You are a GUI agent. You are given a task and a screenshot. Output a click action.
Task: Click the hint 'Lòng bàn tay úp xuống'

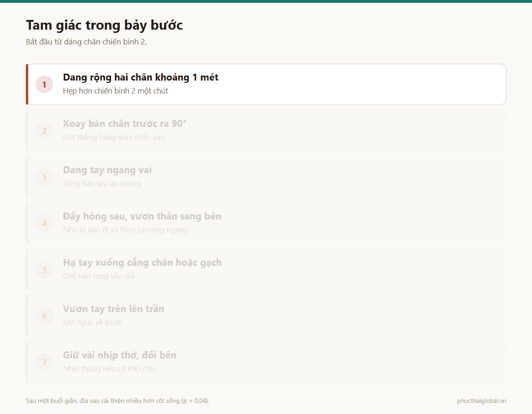click(102, 184)
